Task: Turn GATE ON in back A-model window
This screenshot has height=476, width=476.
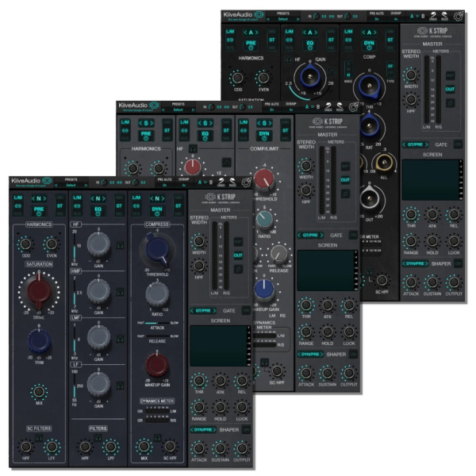Action: [458, 144]
